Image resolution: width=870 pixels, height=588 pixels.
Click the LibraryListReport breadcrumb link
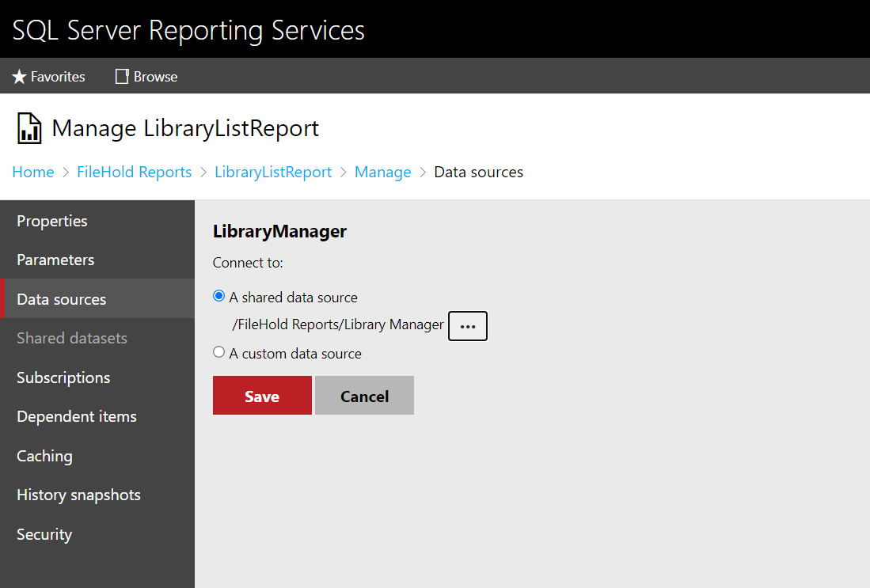coord(272,172)
